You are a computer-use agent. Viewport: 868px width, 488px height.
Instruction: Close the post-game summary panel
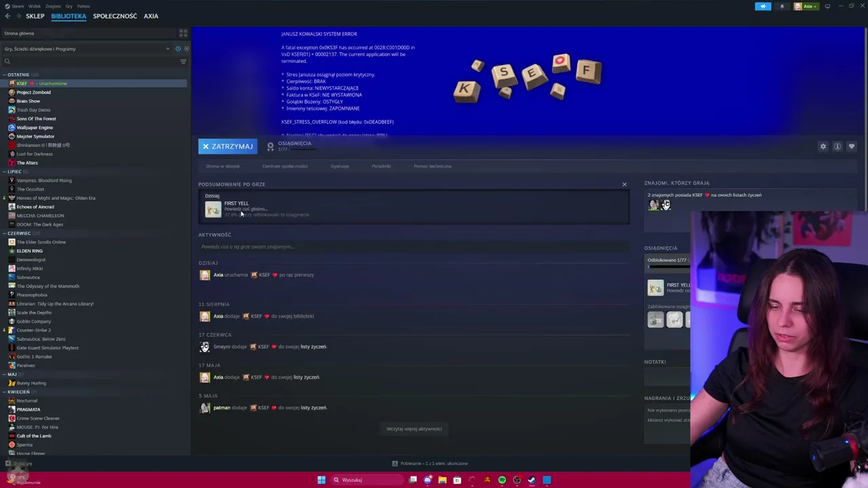pyautogui.click(x=625, y=184)
